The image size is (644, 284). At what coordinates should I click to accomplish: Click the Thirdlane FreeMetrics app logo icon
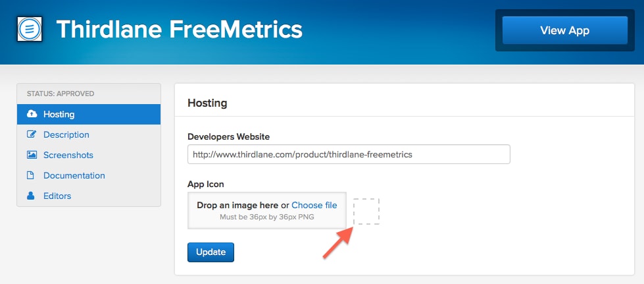tap(30, 29)
